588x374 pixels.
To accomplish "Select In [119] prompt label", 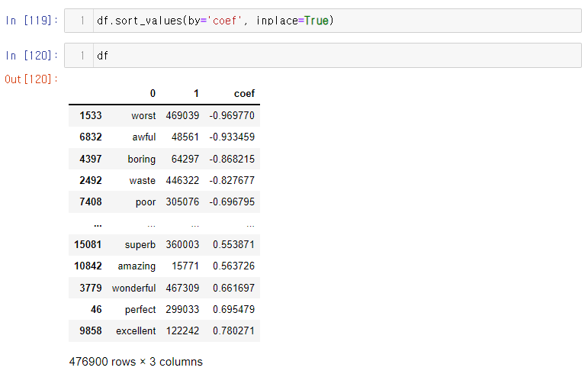I will click(x=31, y=21).
